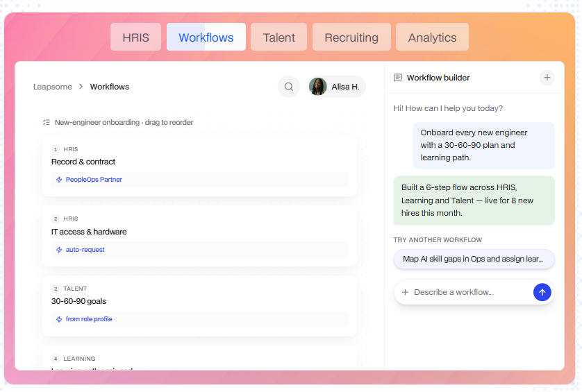
Task: Click step number 3 badge
Action: pos(56,289)
